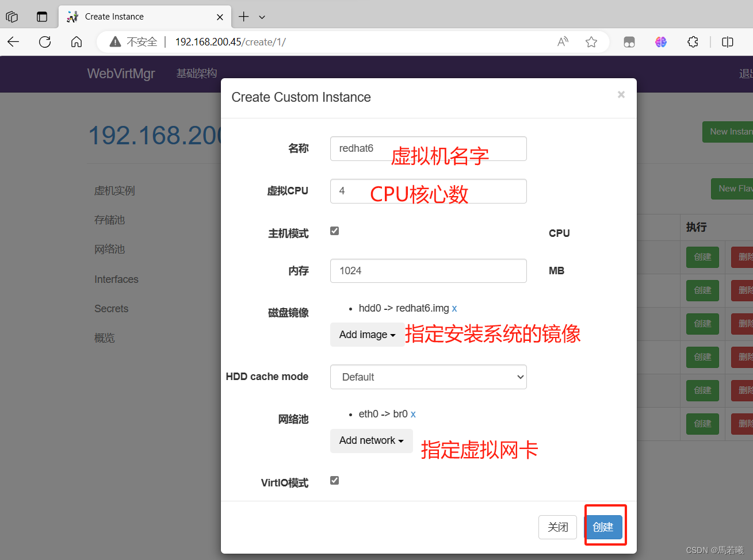Add page to favorites with star icon

(591, 42)
